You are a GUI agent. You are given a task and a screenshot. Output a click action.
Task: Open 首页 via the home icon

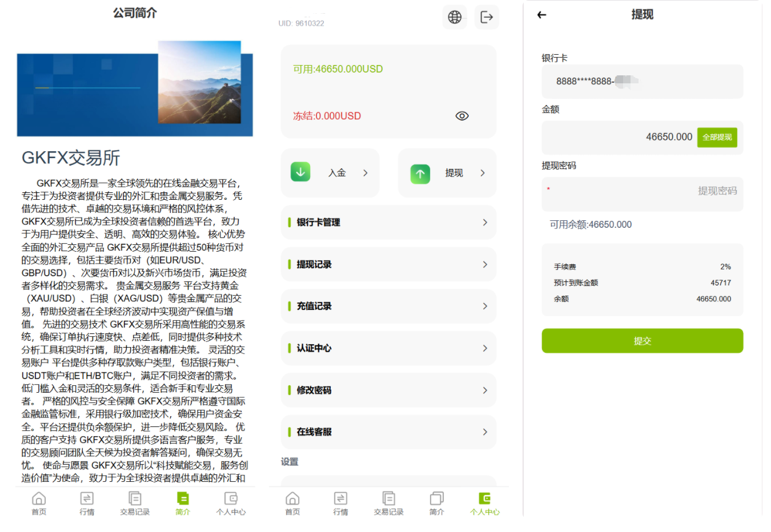pos(292,502)
